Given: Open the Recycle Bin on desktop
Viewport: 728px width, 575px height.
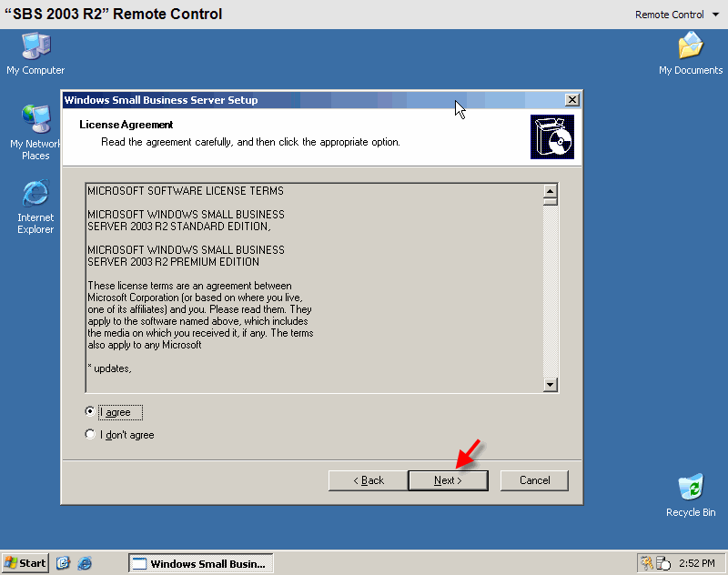Looking at the screenshot, I should point(691,495).
